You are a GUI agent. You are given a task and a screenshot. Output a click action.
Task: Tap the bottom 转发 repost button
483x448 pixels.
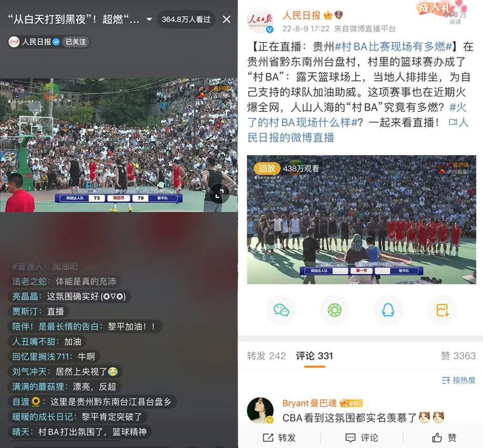click(279, 437)
